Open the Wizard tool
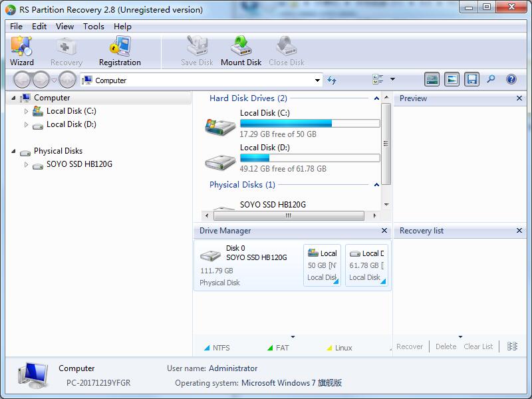Viewport: 532px width, 399px height. 22,51
